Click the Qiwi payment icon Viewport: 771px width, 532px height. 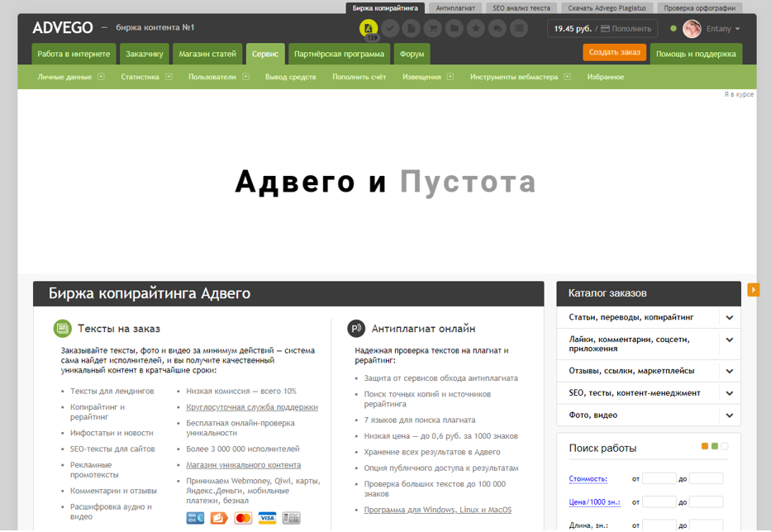point(219,518)
